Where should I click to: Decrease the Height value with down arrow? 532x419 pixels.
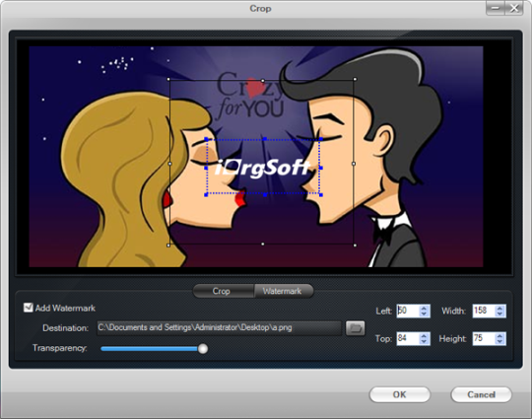click(x=499, y=341)
